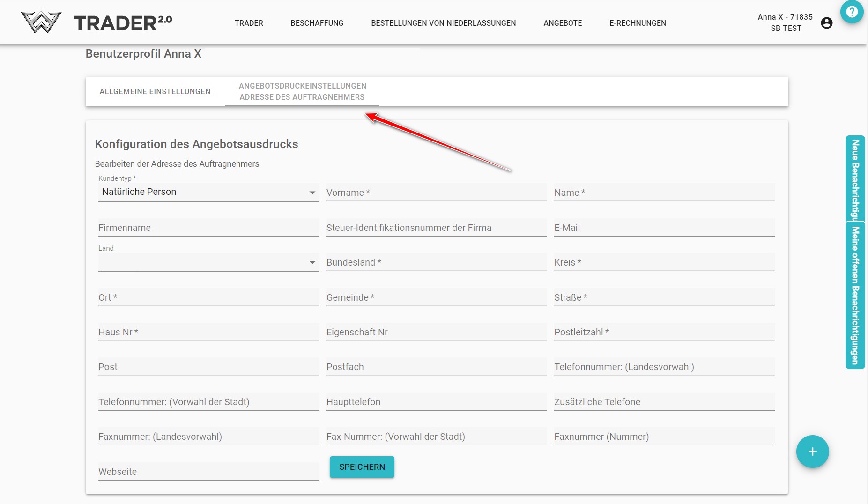
Task: Open the Neue Benachrichtigung side tab
Action: pyautogui.click(x=855, y=178)
